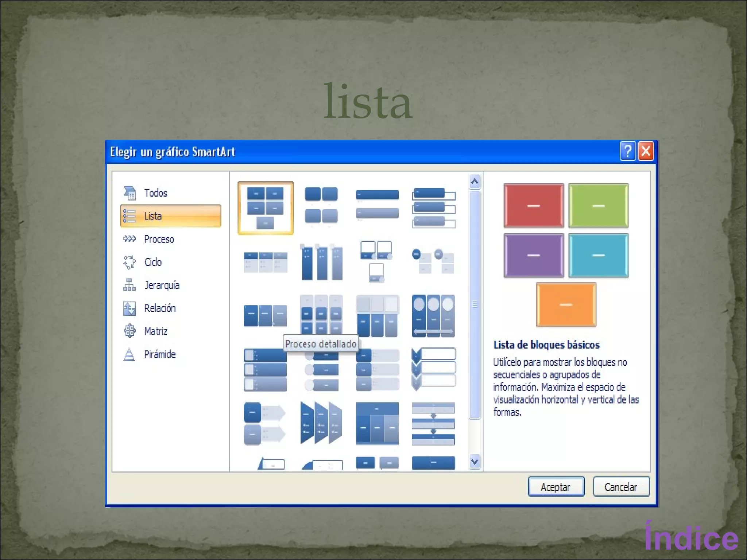Click the Cancelar button

coord(621,487)
